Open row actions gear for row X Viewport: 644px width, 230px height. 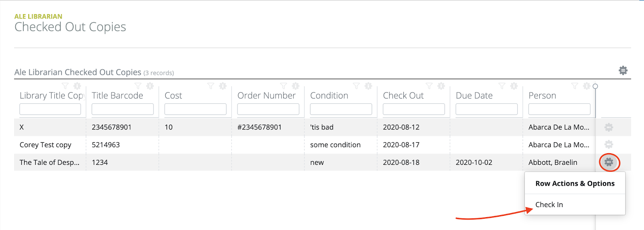click(x=609, y=127)
